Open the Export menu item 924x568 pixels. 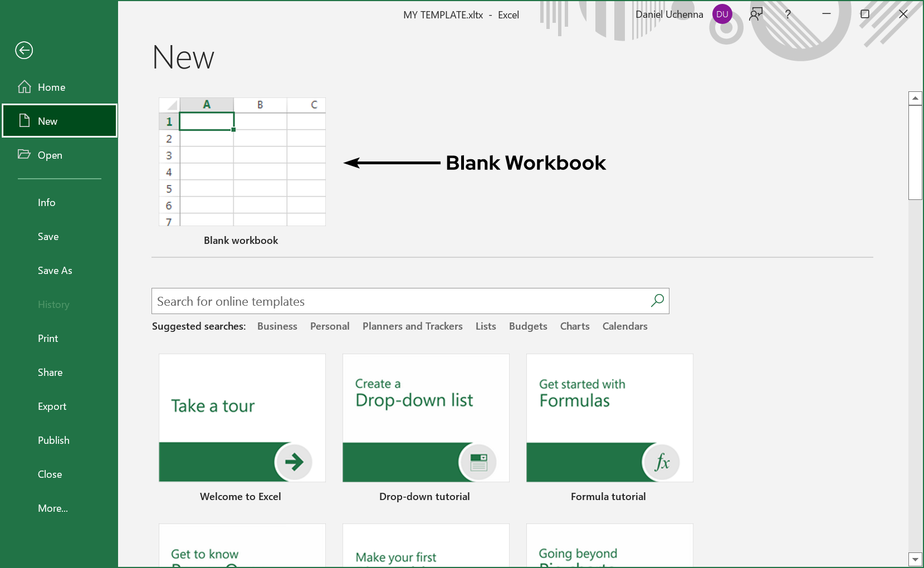coord(52,407)
